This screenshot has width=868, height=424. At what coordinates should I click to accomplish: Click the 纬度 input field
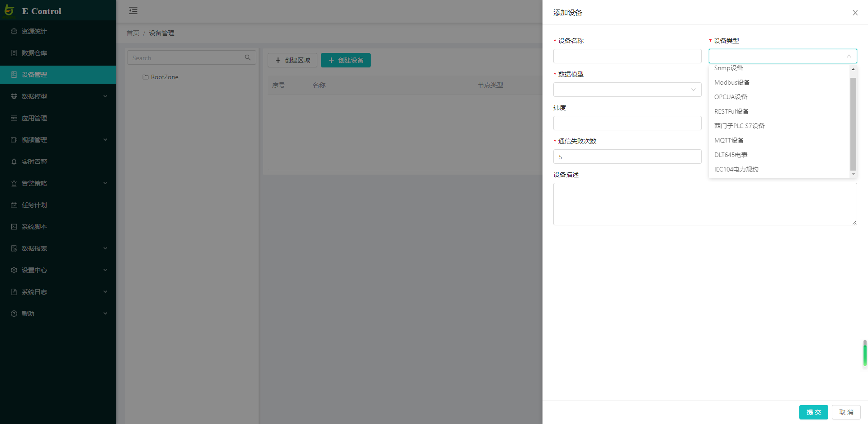click(627, 123)
